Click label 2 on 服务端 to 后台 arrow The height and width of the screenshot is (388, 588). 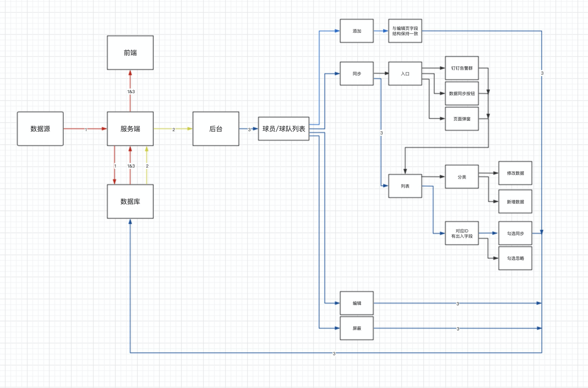(x=174, y=130)
